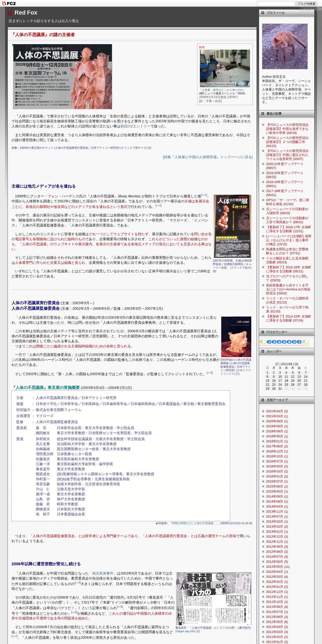Open link 「人体展：彼等はどこから来たのか」

coord(222,90)
